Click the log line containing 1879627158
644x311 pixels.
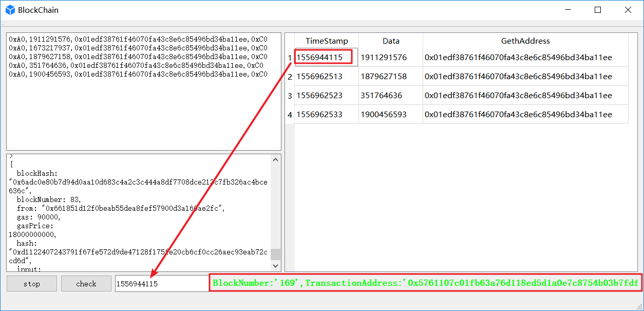point(138,57)
